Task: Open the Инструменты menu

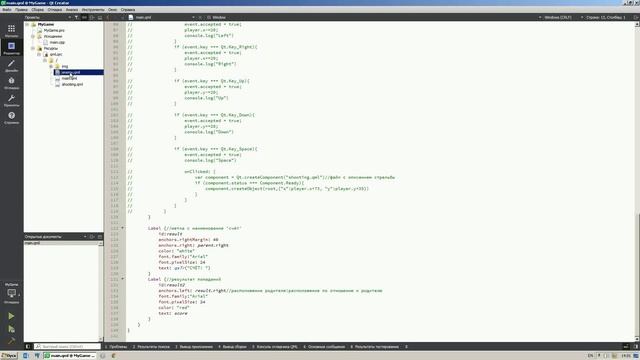Action: (x=93, y=9)
